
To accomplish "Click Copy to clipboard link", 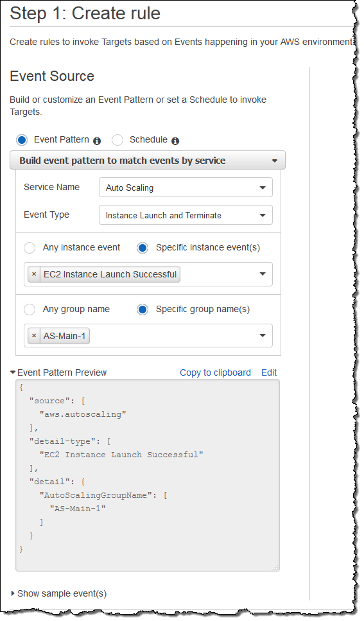I will click(215, 372).
